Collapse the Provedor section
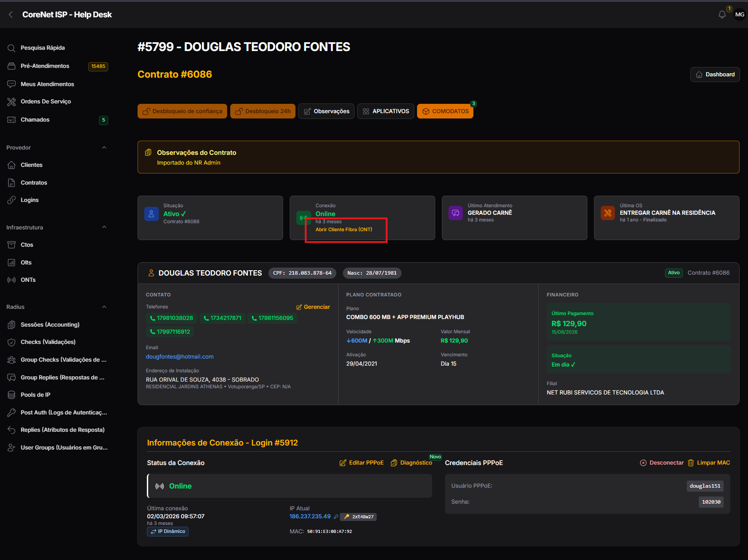 pyautogui.click(x=104, y=148)
